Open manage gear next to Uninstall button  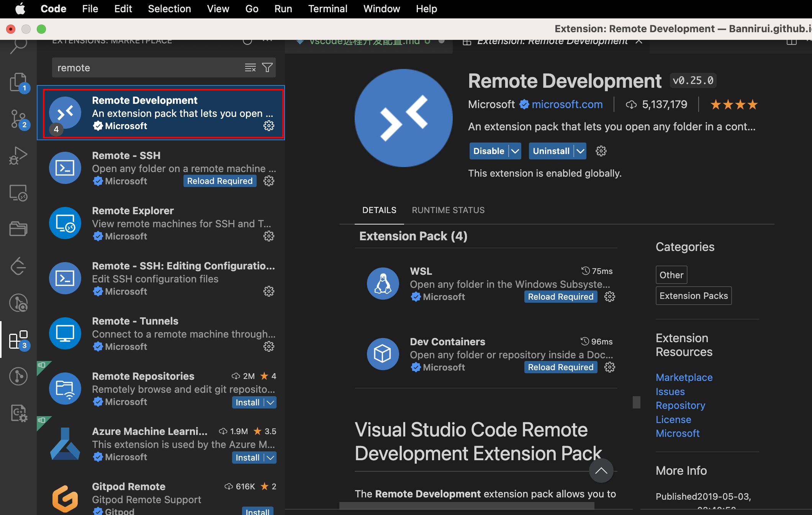coord(601,151)
